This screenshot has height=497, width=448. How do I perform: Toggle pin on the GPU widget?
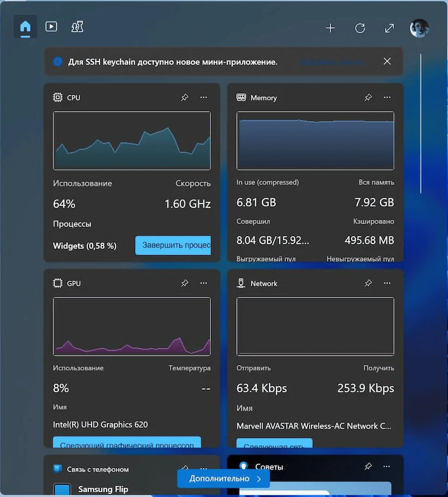click(185, 283)
